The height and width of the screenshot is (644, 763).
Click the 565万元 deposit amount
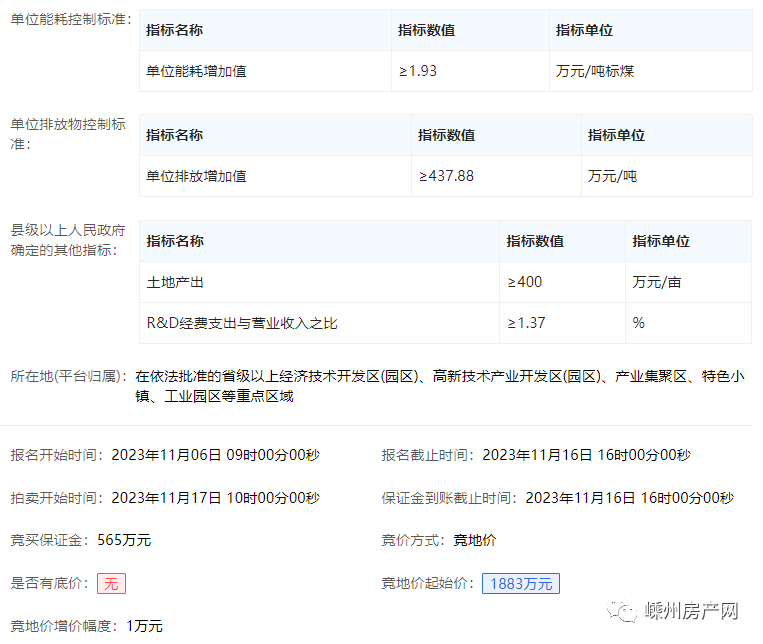click(x=124, y=540)
